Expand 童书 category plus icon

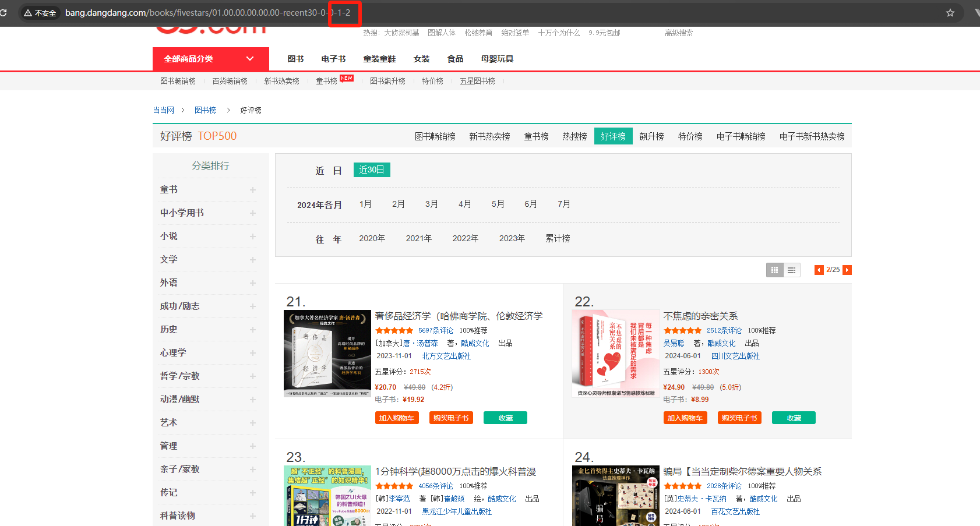pos(253,190)
